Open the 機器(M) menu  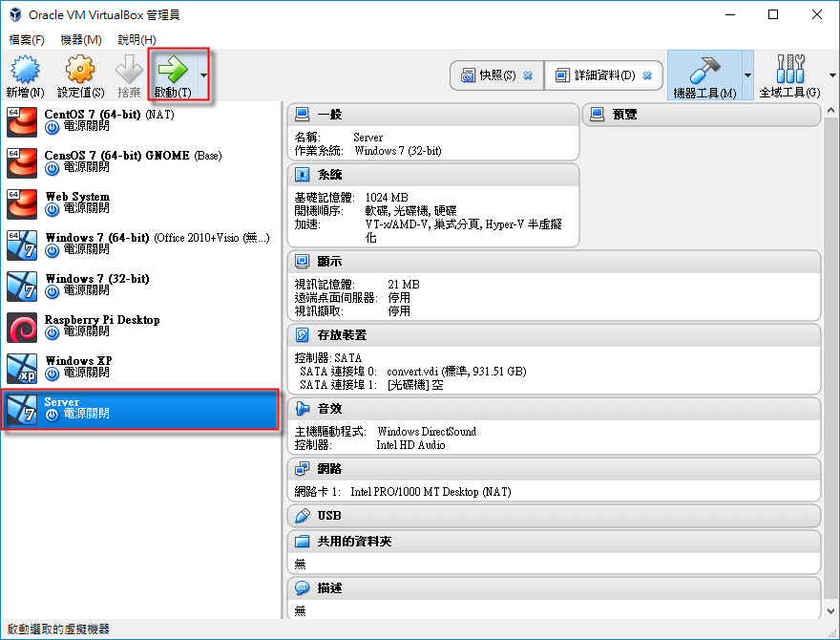point(79,40)
